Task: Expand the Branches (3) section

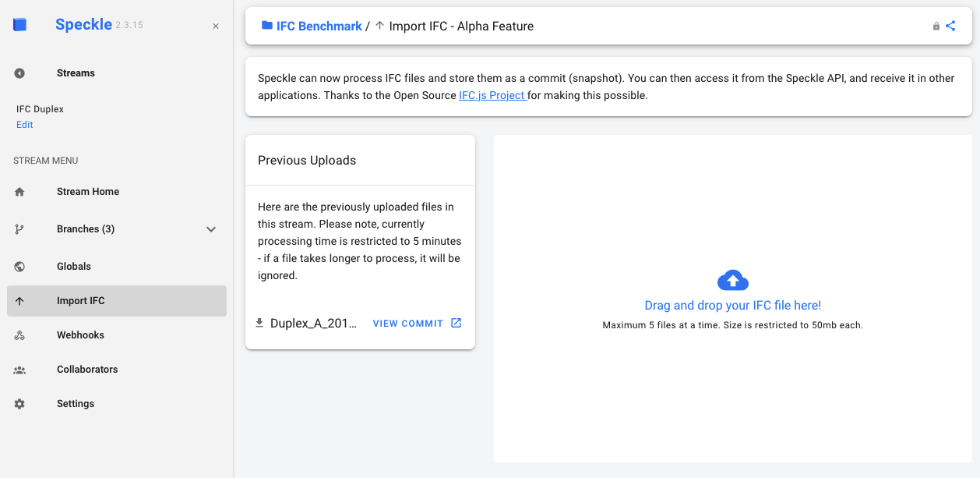Action: 210,228
